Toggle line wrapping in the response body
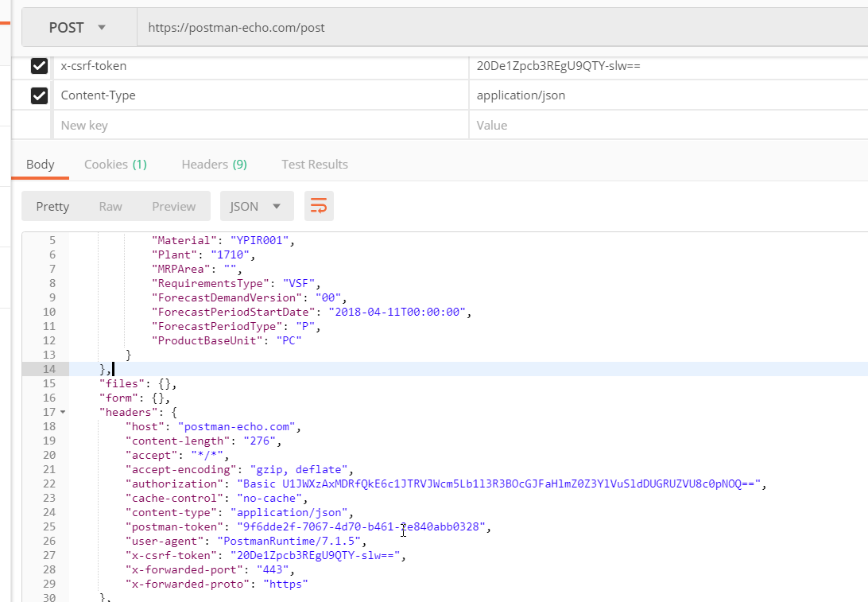Screen dimensions: 868x602 click(319, 205)
